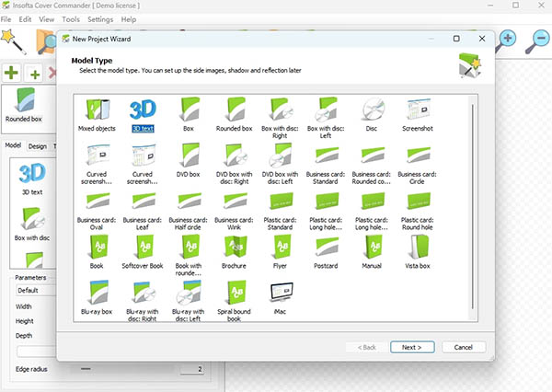Pick Blu-ray with disc: Left model
This screenshot has height=392, width=552.
[x=189, y=300]
